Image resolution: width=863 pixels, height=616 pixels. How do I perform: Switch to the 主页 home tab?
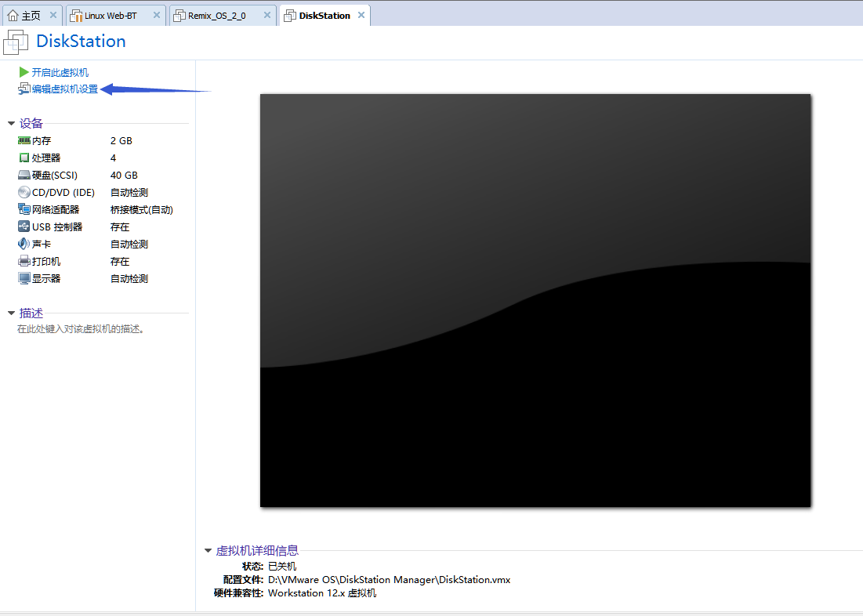[31, 16]
